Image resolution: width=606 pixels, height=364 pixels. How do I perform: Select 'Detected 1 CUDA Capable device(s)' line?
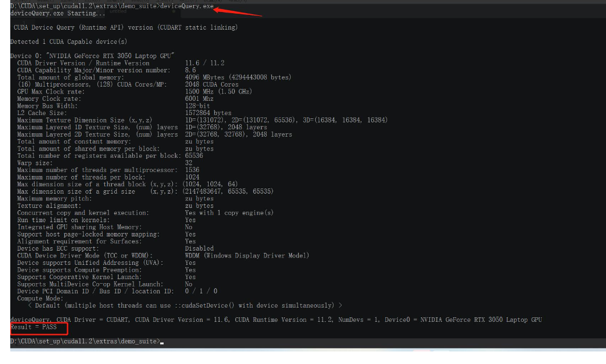(x=69, y=42)
